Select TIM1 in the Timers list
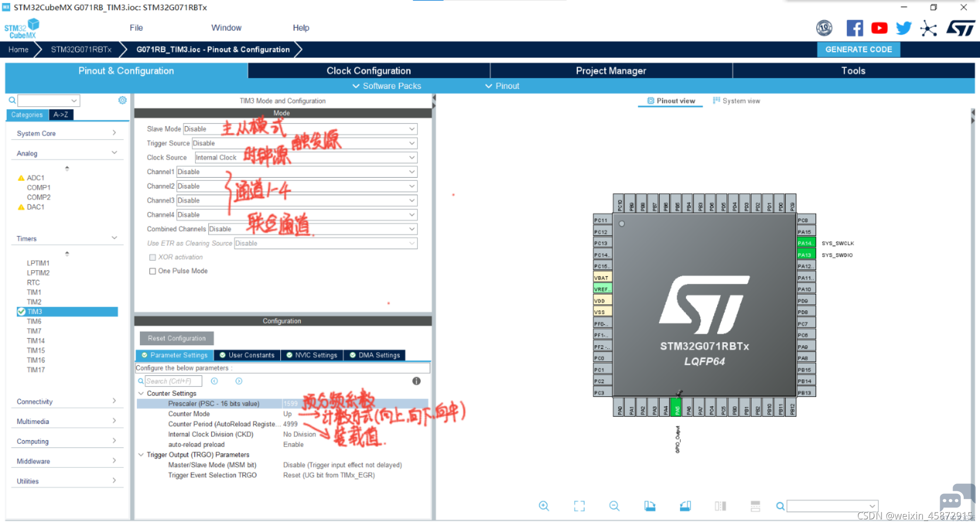Viewport: 980px width, 526px height. point(34,292)
